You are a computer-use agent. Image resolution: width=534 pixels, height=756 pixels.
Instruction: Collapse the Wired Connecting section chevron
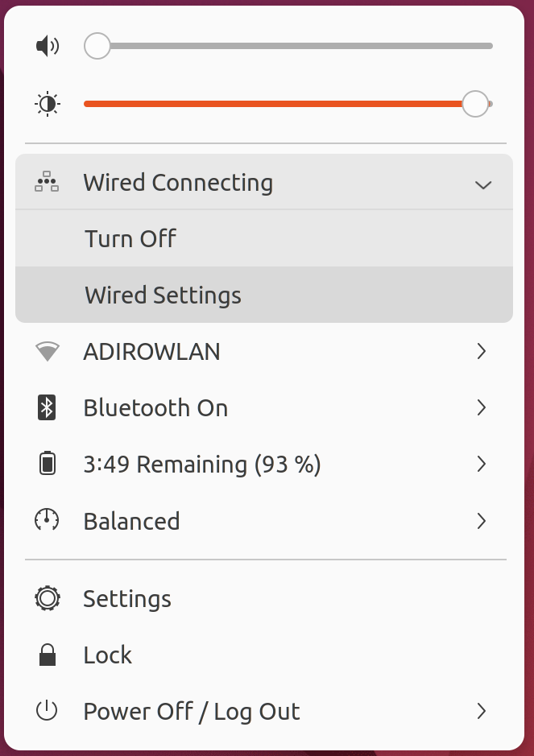point(483,184)
